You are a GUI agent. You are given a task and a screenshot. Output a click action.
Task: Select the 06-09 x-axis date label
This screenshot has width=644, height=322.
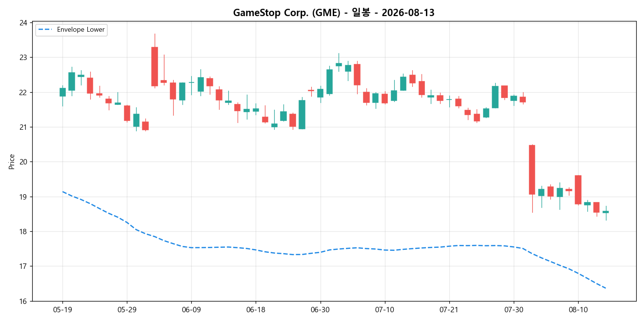191,310
